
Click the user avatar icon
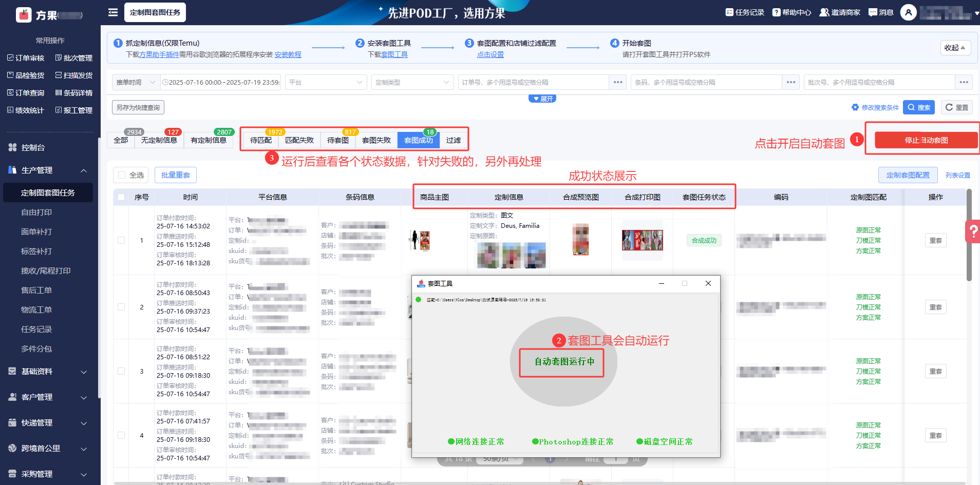click(x=909, y=12)
